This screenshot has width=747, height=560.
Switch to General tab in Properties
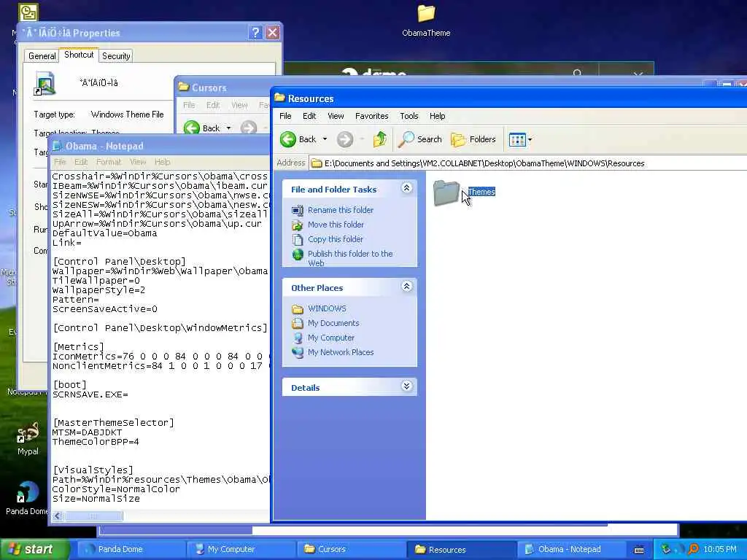42,56
